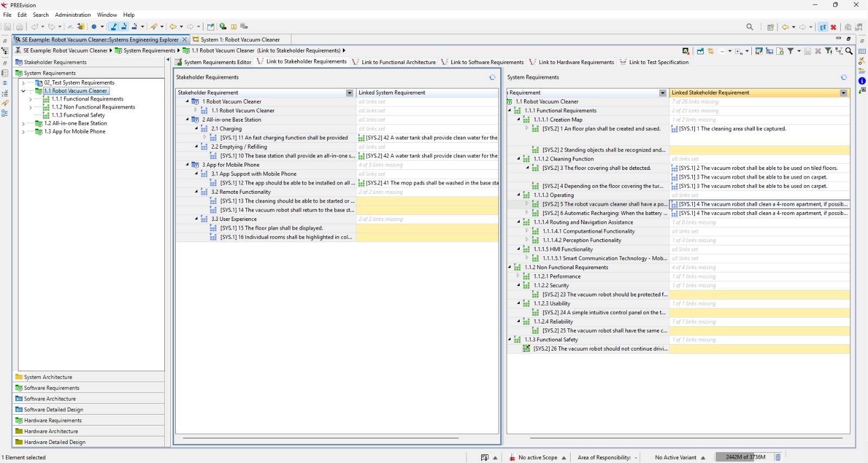Open the System Requirements Editor tab
Screen dimensions: 868x463
[213, 62]
